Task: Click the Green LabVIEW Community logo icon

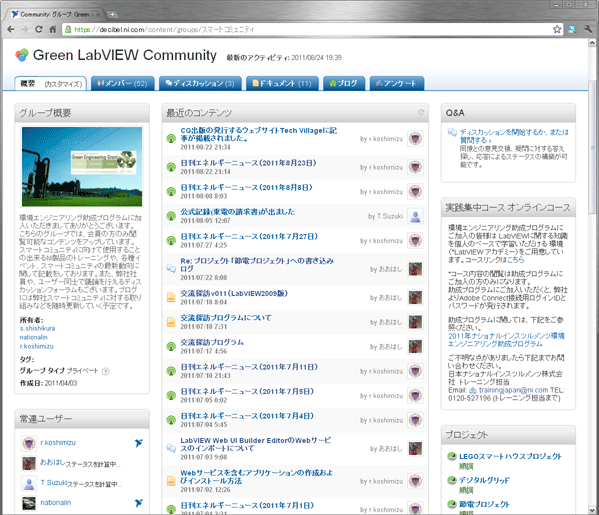Action: pyautogui.click(x=22, y=55)
